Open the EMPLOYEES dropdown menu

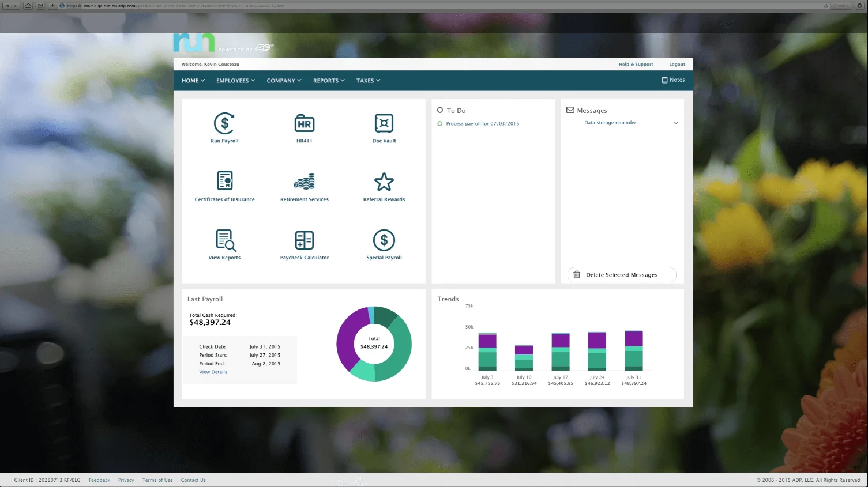pyautogui.click(x=235, y=81)
